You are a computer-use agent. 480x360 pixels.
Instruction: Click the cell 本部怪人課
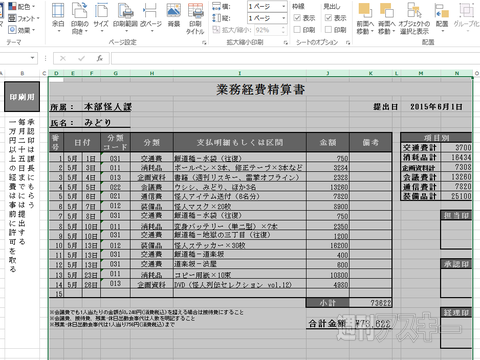tap(108, 107)
